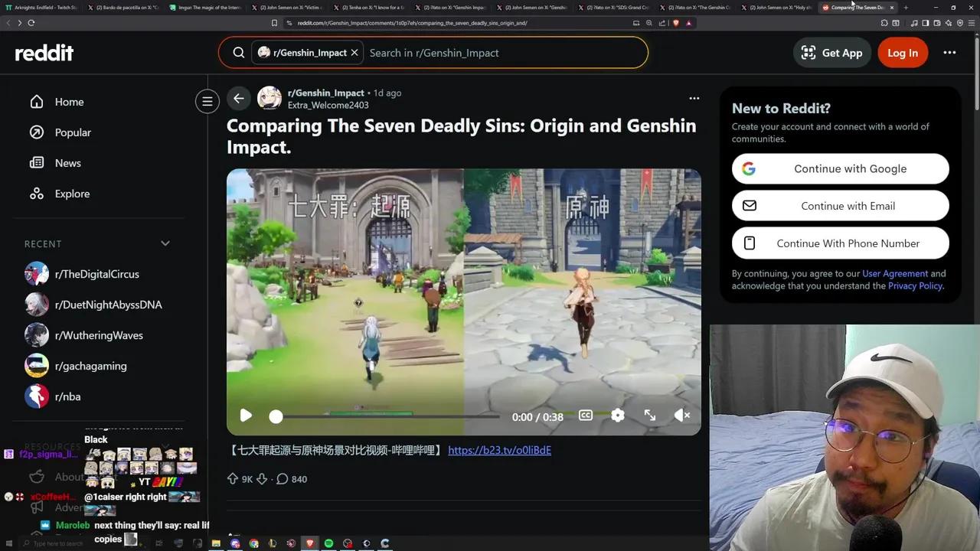
Task: Open the Brave Shields lion icon
Action: pos(676,23)
